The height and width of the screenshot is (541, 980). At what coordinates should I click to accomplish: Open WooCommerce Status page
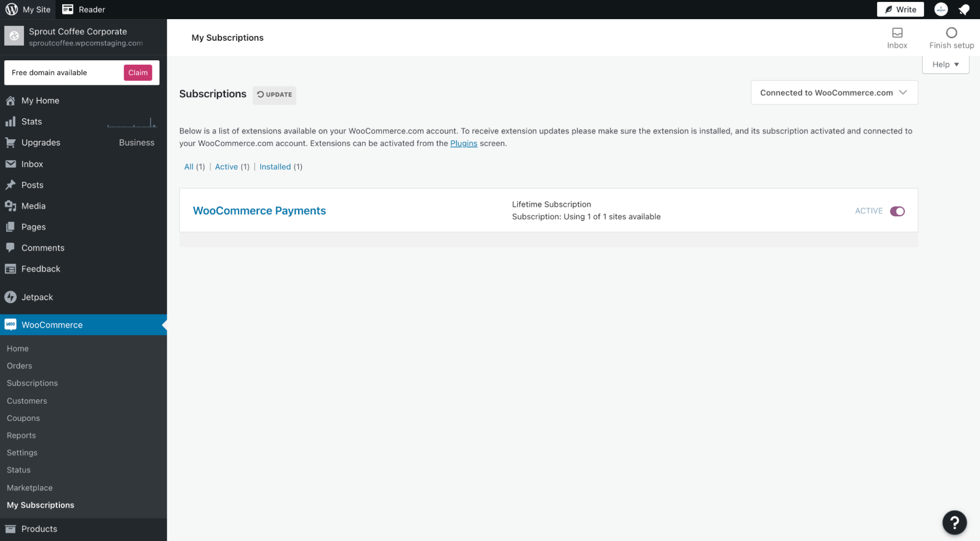click(x=19, y=470)
